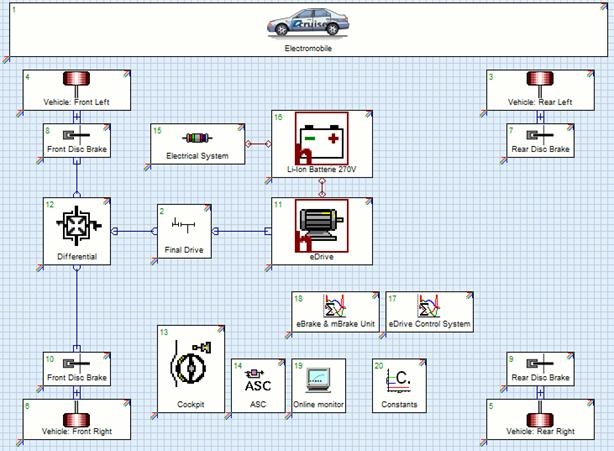The height and width of the screenshot is (451, 614).
Task: Select the eDrive Control System function icon
Action: point(429,306)
